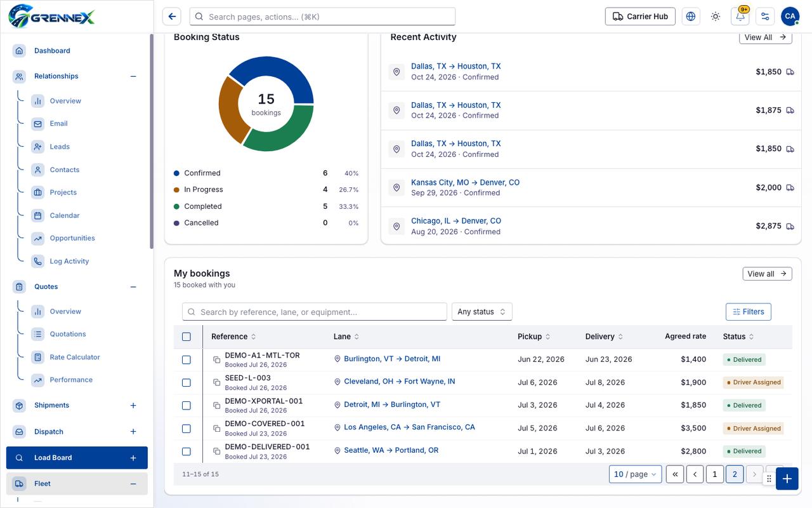Go to previous page chevron
This screenshot has height=508, width=812.
(x=695, y=474)
